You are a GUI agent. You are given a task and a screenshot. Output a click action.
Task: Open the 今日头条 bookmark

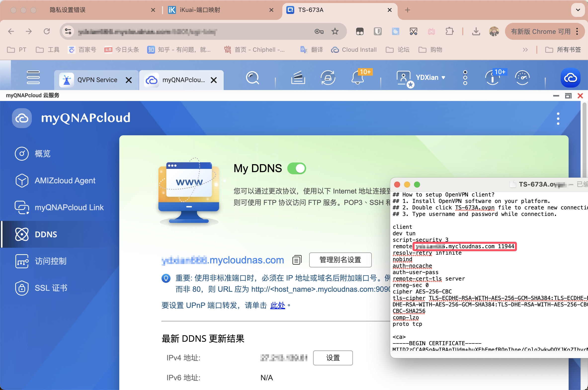[122, 50]
